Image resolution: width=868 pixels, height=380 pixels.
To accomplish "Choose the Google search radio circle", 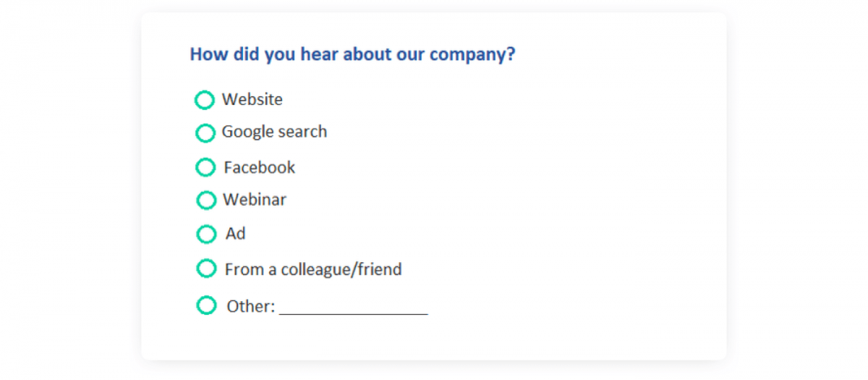I will [205, 133].
